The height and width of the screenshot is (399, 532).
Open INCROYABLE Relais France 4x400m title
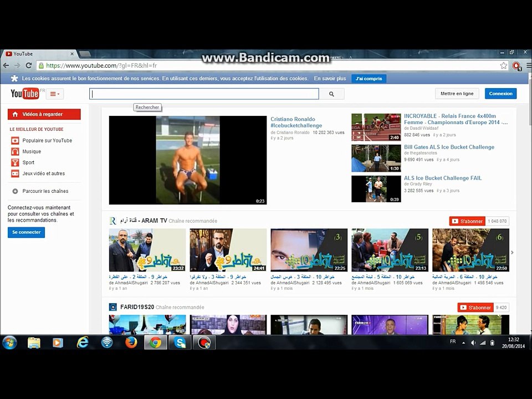[456, 119]
